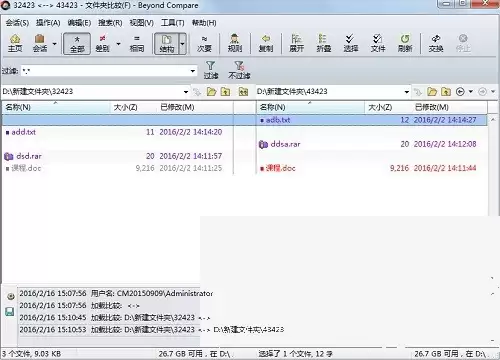Sort right pane by 已修改(M) column
Image resolution: width=500 pixels, height=360 pixels.
449,107
